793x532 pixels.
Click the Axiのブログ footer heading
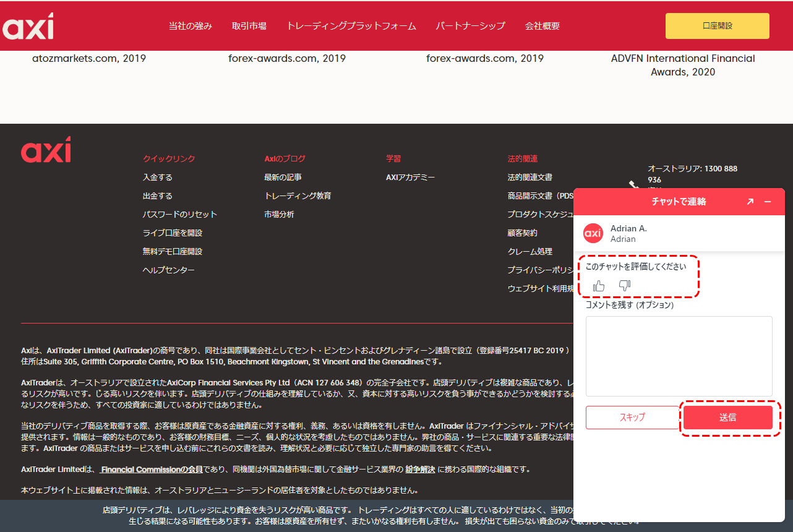[285, 159]
